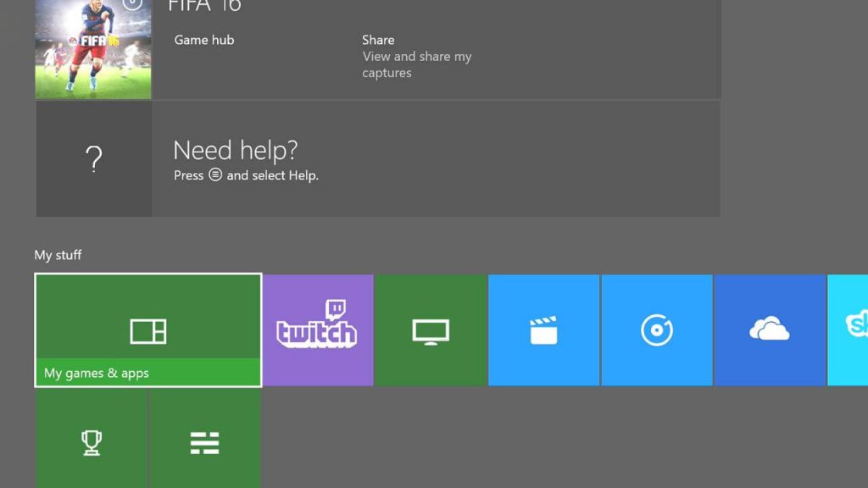Open the OneDrive cloud tile
This screenshot has height=488, width=868.
[769, 330]
